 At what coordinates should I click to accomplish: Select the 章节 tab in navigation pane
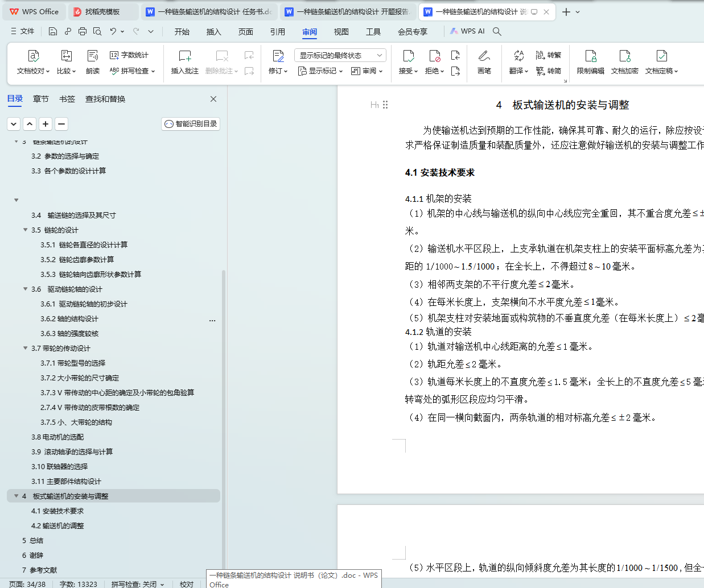pos(41,99)
